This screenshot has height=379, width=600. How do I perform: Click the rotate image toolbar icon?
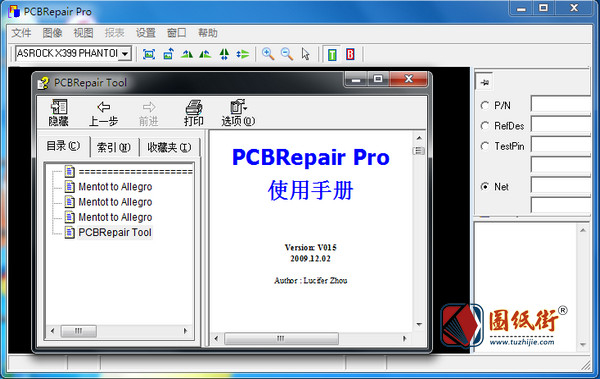[168, 54]
